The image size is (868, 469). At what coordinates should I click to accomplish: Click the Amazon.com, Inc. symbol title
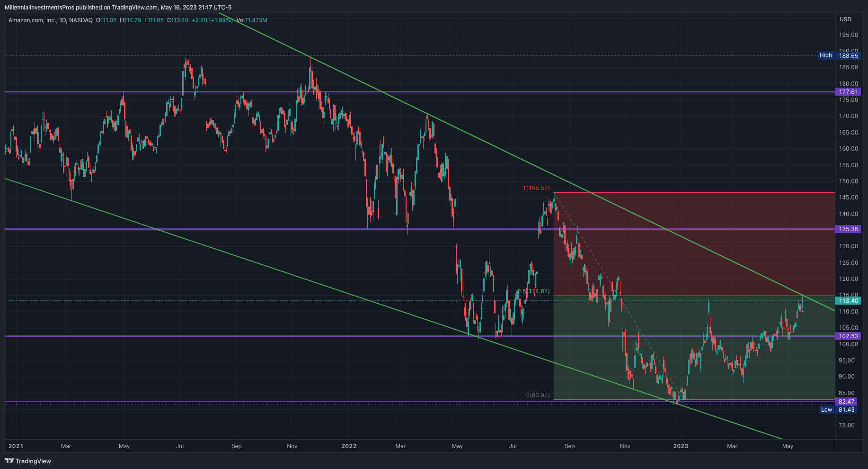[x=33, y=20]
